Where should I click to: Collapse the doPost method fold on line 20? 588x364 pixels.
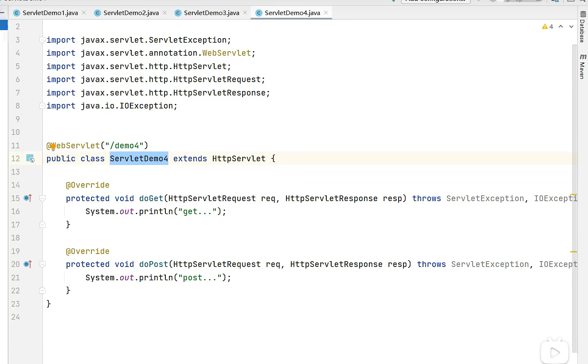tap(42, 264)
